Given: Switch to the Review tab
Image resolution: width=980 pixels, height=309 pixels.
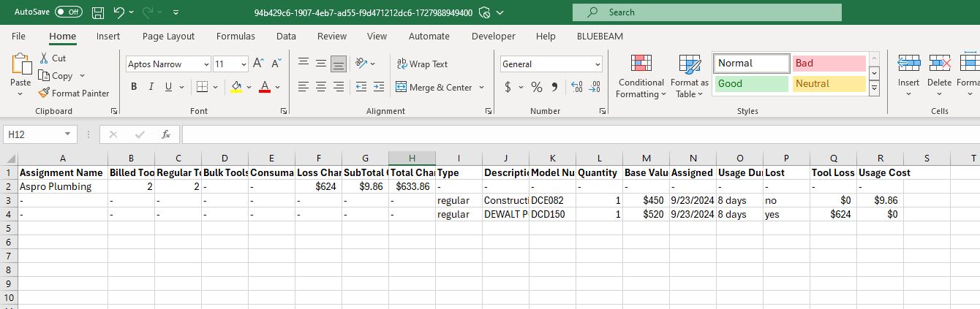Looking at the screenshot, I should click(x=332, y=36).
